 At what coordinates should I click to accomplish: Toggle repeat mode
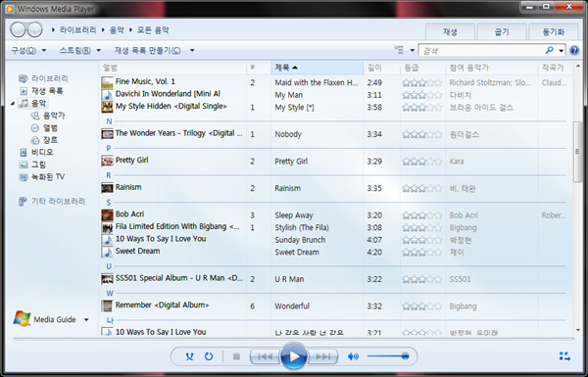(209, 356)
